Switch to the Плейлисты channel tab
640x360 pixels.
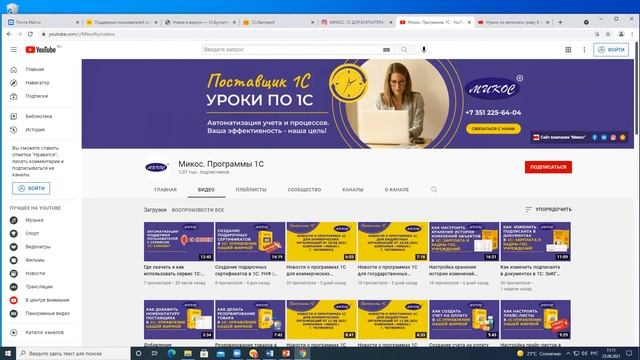pyautogui.click(x=251, y=190)
